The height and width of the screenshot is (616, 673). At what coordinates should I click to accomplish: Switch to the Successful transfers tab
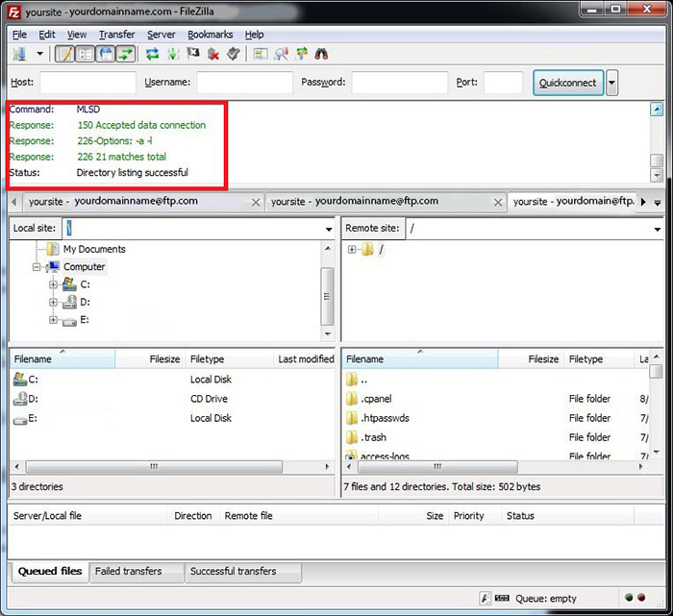click(243, 572)
